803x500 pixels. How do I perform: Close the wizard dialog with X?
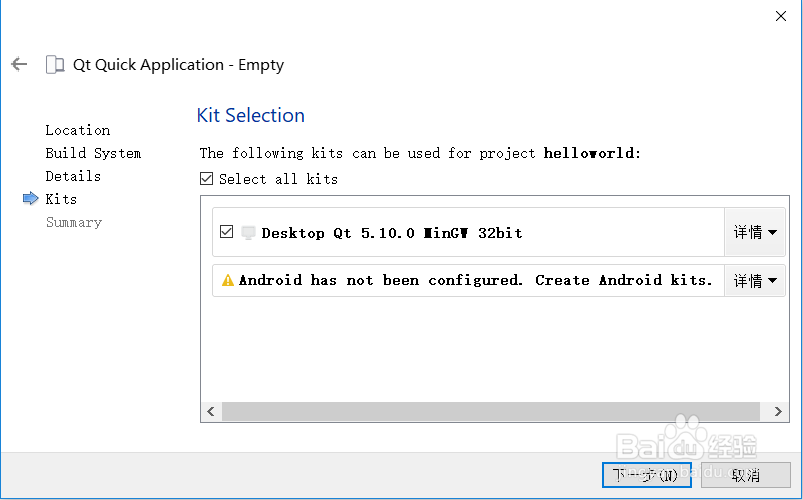[x=780, y=16]
